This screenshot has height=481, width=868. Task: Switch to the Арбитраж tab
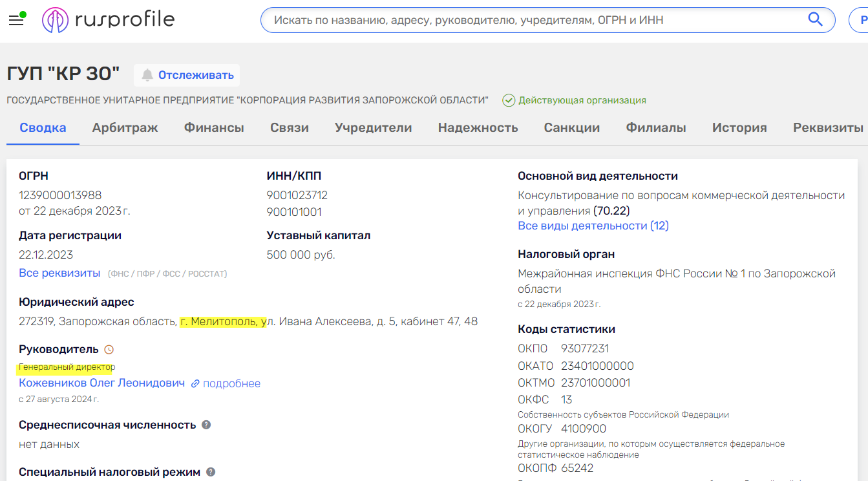(125, 127)
